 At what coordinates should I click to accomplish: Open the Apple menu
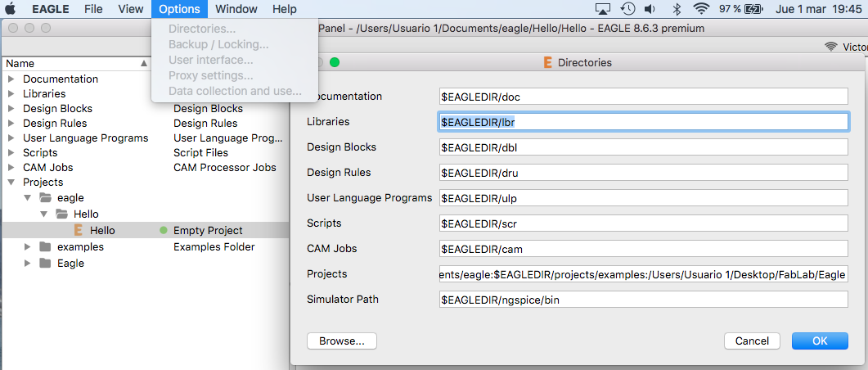(11, 9)
